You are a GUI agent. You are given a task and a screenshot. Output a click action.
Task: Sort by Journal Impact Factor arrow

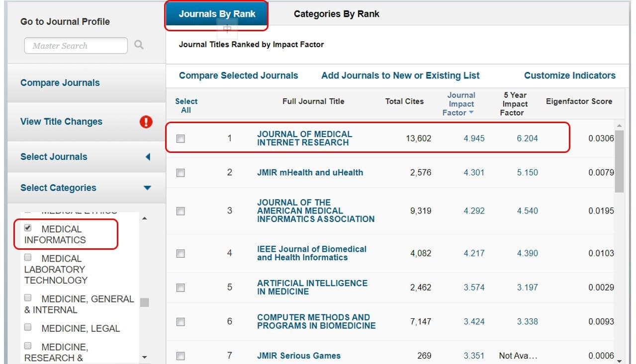coord(471,113)
